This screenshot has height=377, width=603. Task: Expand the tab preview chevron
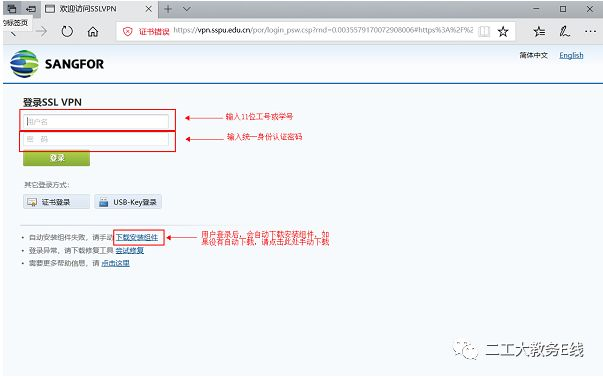(x=187, y=9)
